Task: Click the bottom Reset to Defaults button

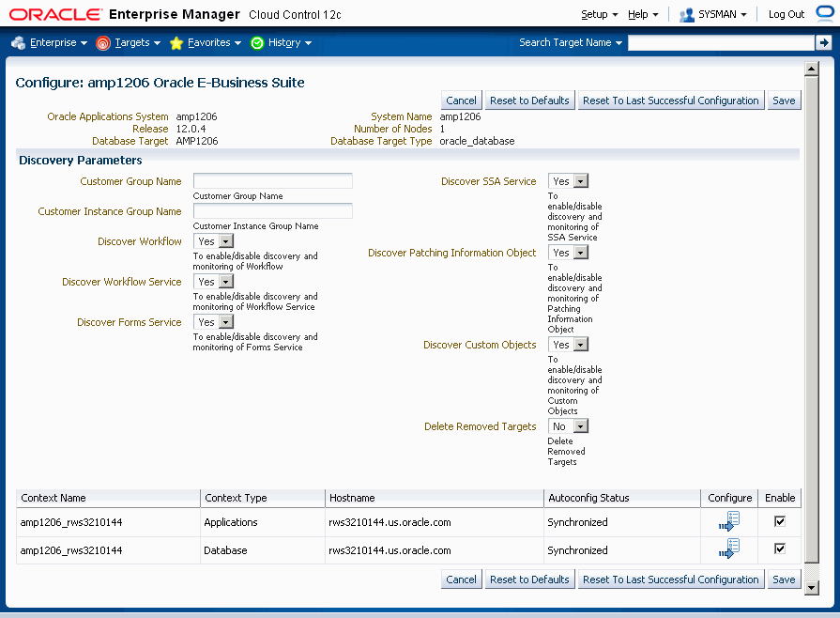Action: coord(529,579)
